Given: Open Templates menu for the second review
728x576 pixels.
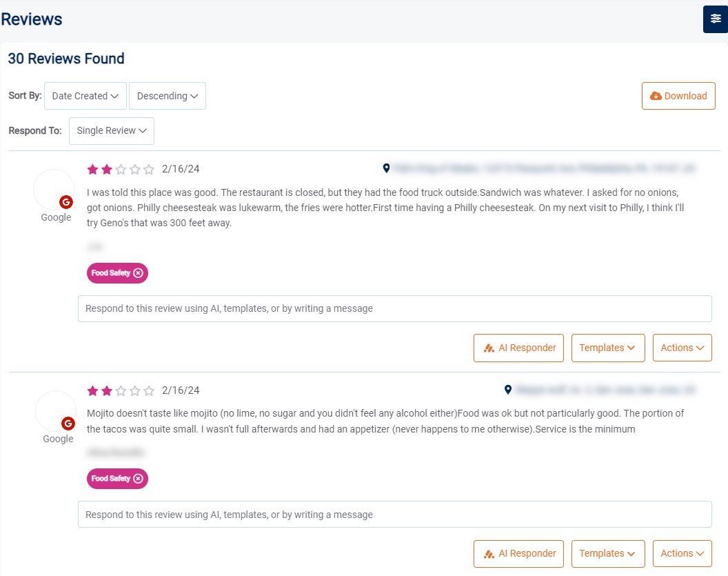Looking at the screenshot, I should pyautogui.click(x=607, y=553).
